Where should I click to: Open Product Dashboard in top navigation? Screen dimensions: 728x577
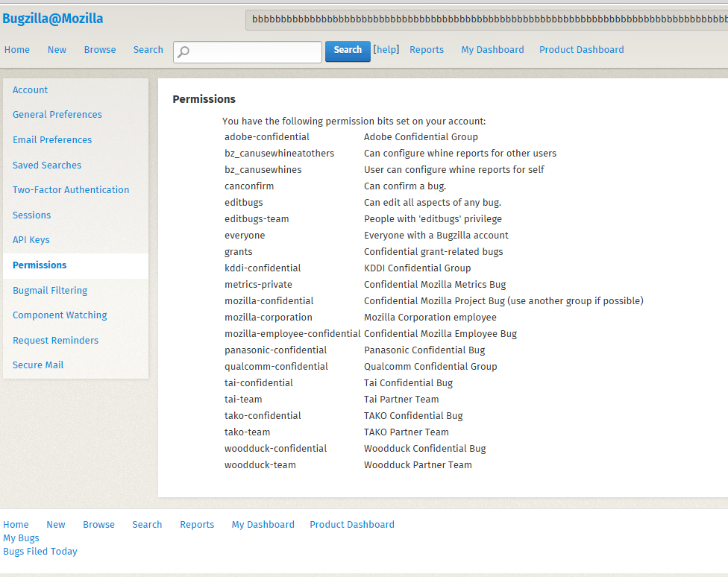581,50
